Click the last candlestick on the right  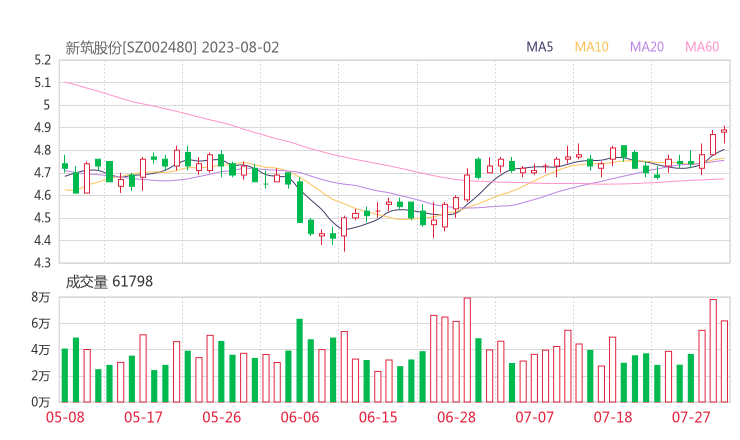click(724, 130)
